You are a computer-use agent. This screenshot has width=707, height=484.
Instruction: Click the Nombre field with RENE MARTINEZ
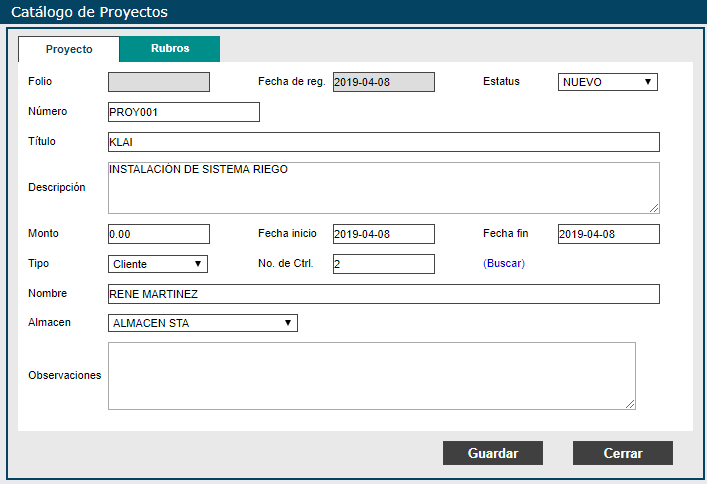383,294
